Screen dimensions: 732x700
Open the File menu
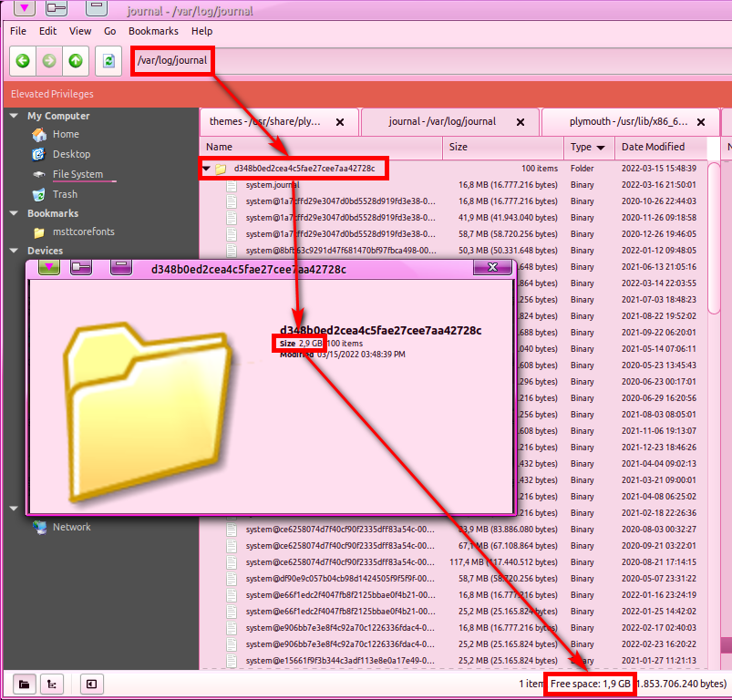tap(18, 31)
